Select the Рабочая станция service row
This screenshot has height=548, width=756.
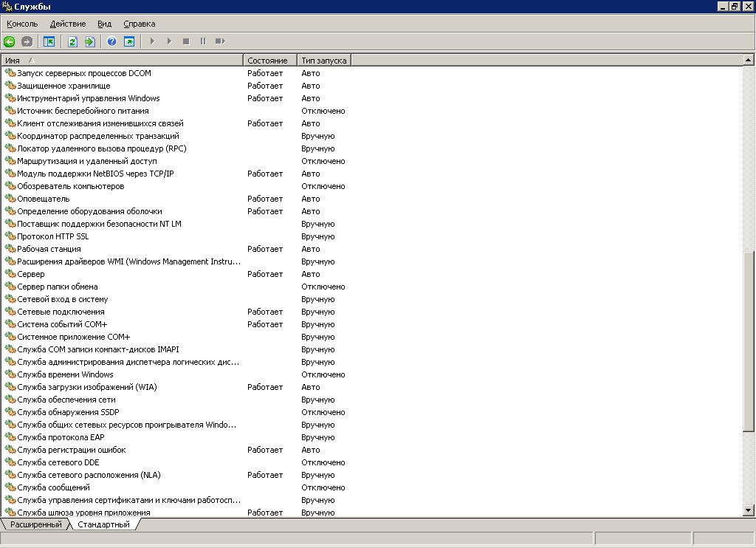point(49,249)
